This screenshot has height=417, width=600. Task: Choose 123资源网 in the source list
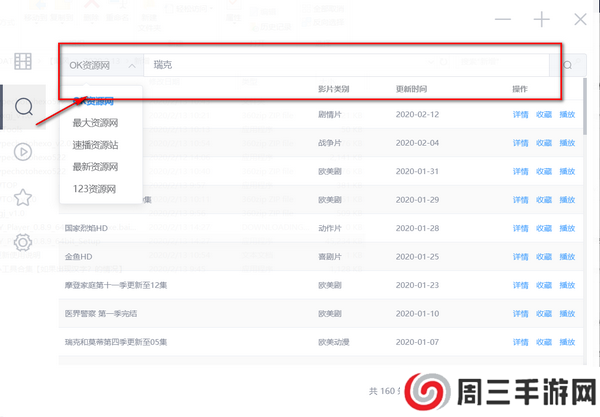pos(95,189)
